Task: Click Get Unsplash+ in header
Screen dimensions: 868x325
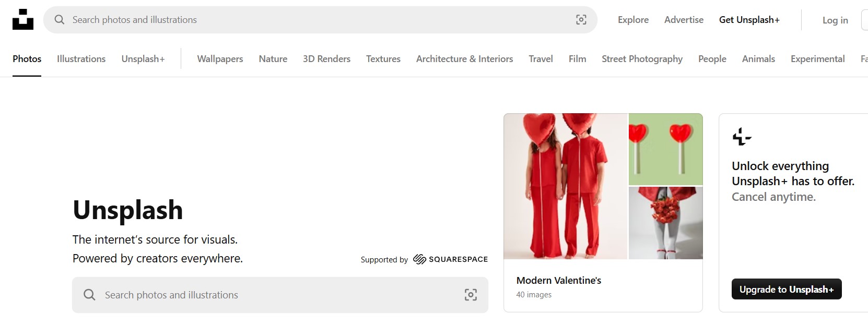Action: point(749,20)
